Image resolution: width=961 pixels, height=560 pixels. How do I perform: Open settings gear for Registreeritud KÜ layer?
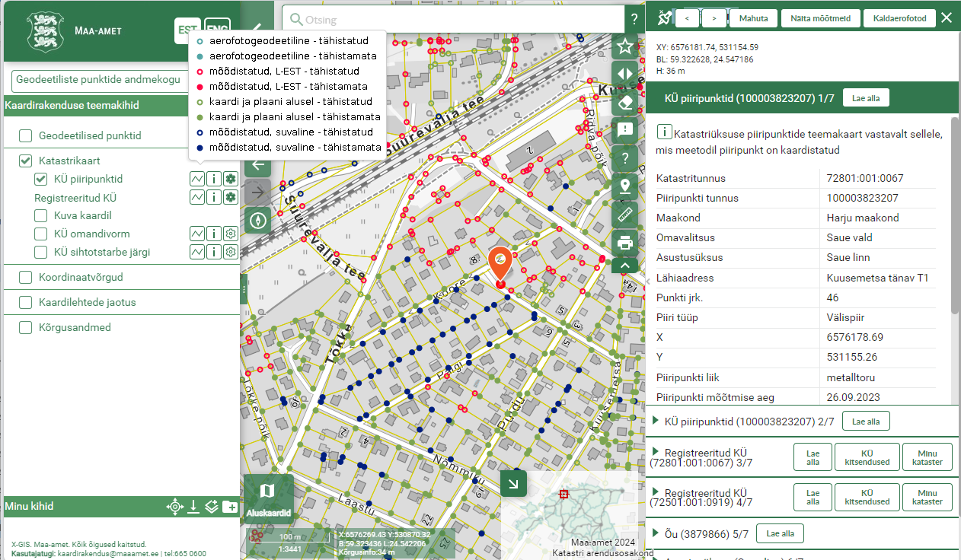[231, 197]
